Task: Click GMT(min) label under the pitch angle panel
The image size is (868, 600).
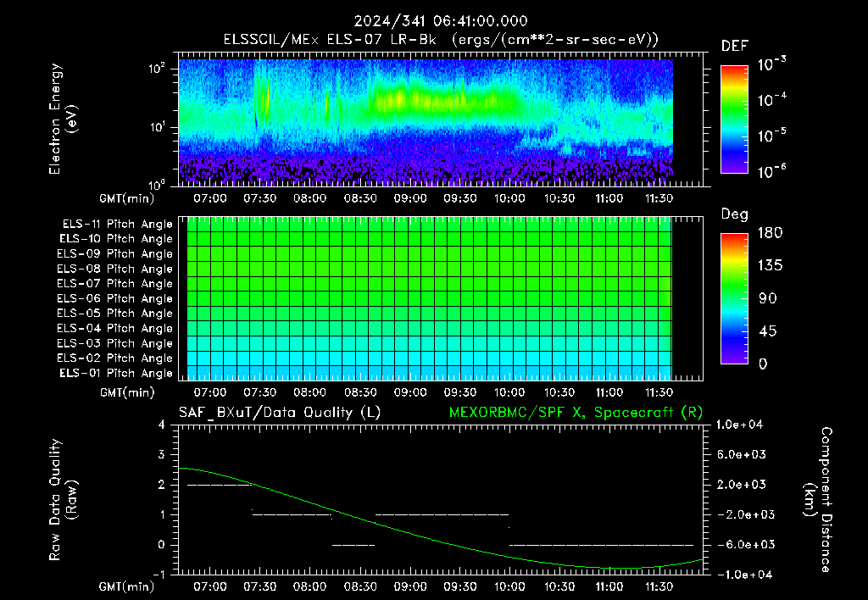Action: (x=127, y=392)
